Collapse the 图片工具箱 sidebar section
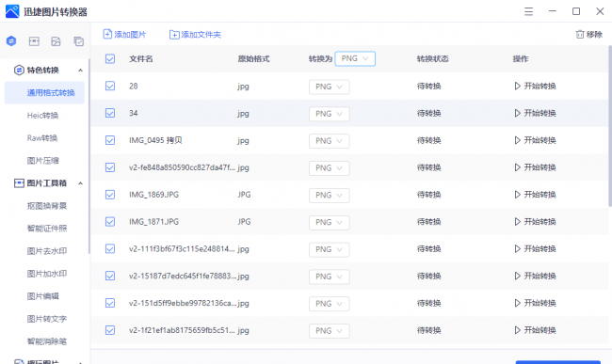The width and height of the screenshot is (612, 364). (x=80, y=183)
